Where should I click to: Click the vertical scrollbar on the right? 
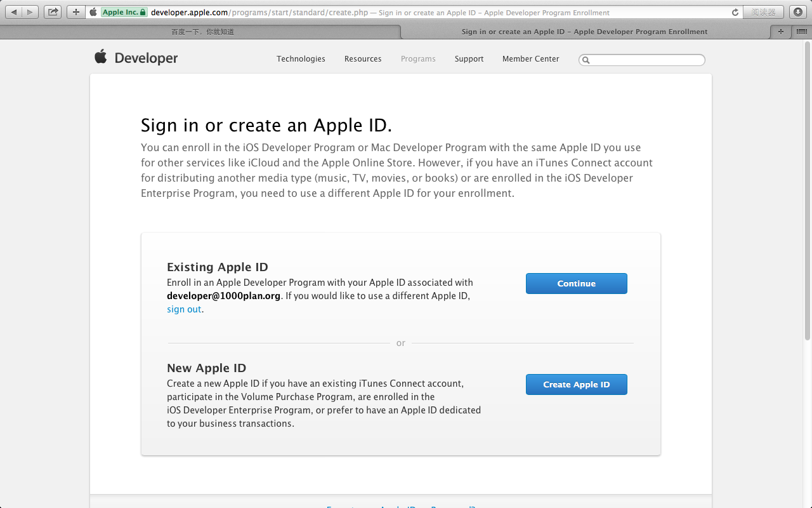coord(808,190)
